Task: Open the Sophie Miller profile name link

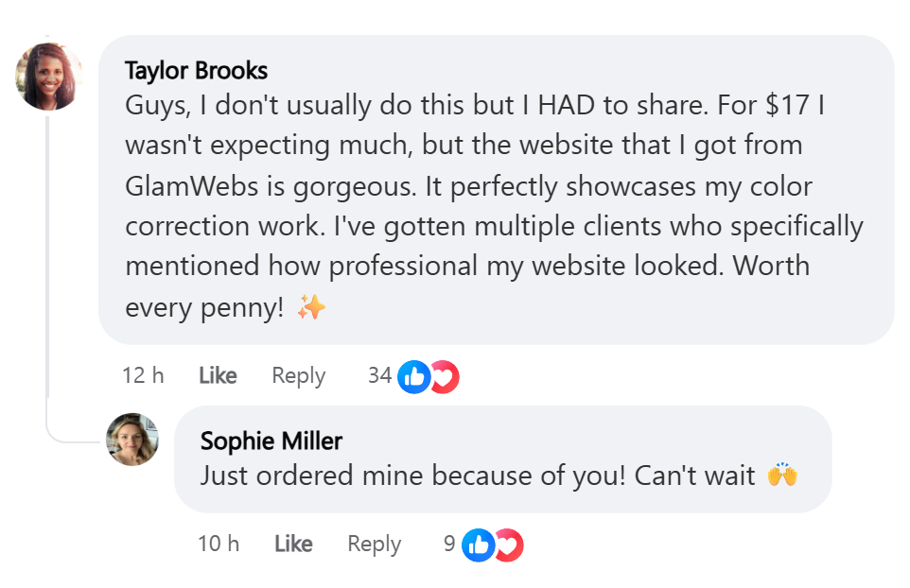Action: (271, 441)
